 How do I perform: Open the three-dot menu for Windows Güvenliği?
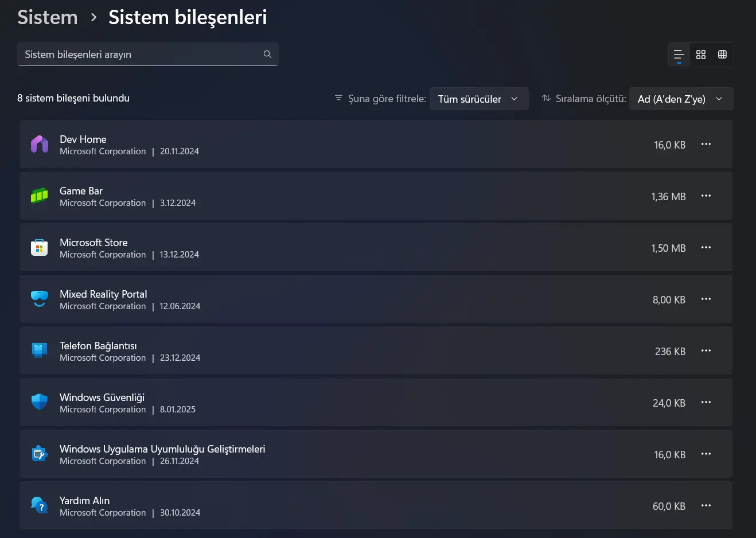pyautogui.click(x=706, y=402)
